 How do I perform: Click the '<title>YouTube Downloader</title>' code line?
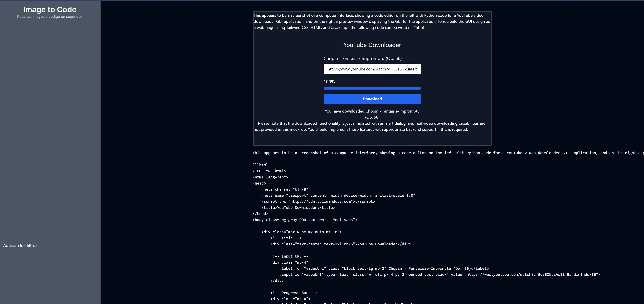pyautogui.click(x=298, y=208)
